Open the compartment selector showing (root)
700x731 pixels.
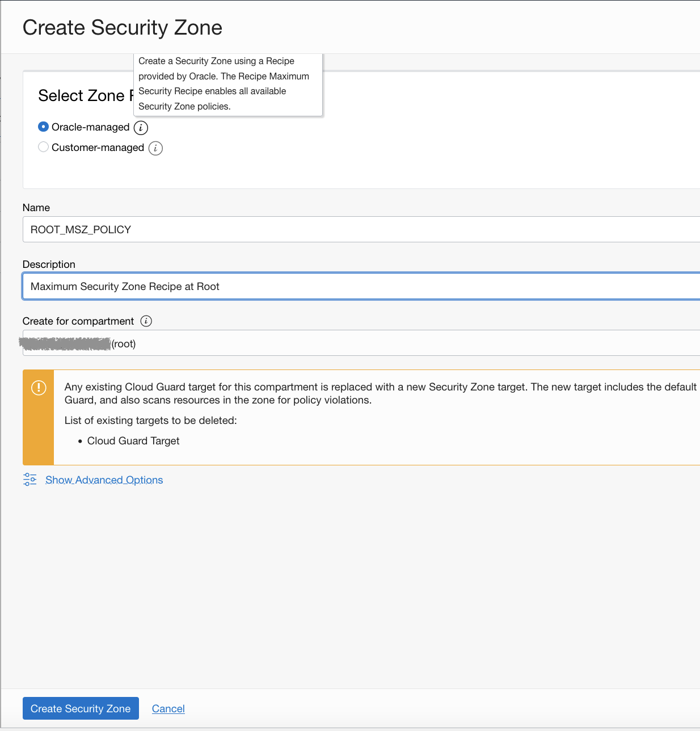tap(227, 343)
